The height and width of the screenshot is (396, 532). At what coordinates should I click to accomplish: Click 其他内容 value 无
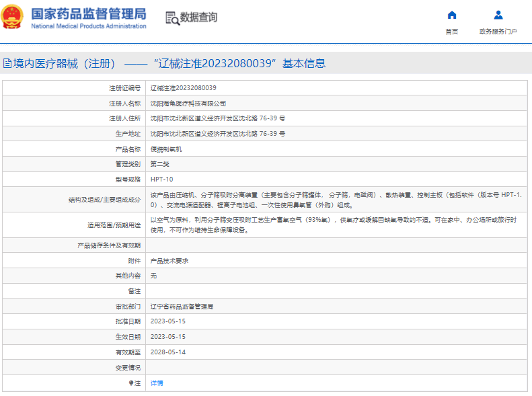coord(154,276)
